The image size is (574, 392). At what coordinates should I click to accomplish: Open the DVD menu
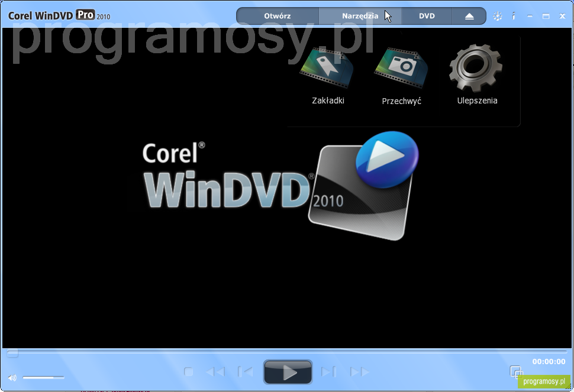point(427,16)
